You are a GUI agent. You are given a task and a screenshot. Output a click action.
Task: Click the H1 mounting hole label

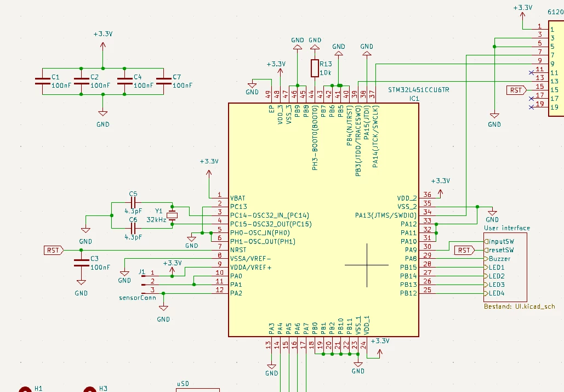click(38, 388)
